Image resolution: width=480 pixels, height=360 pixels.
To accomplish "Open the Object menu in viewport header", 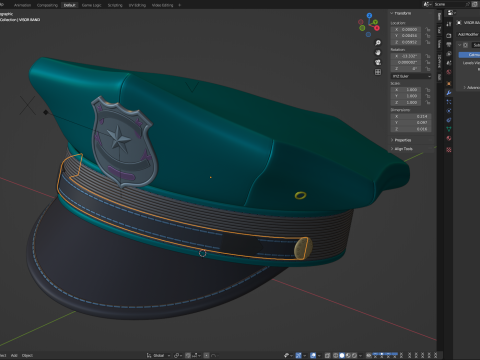I will (x=27, y=356).
